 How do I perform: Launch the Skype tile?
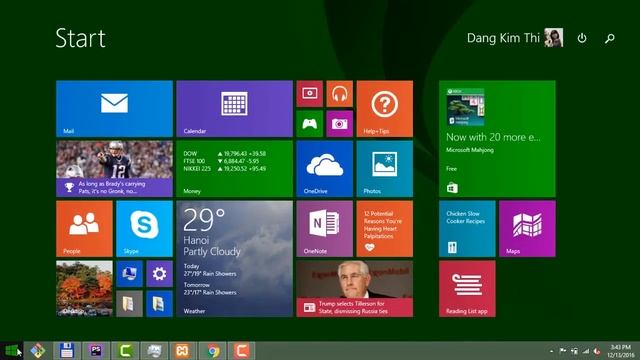[x=144, y=229]
